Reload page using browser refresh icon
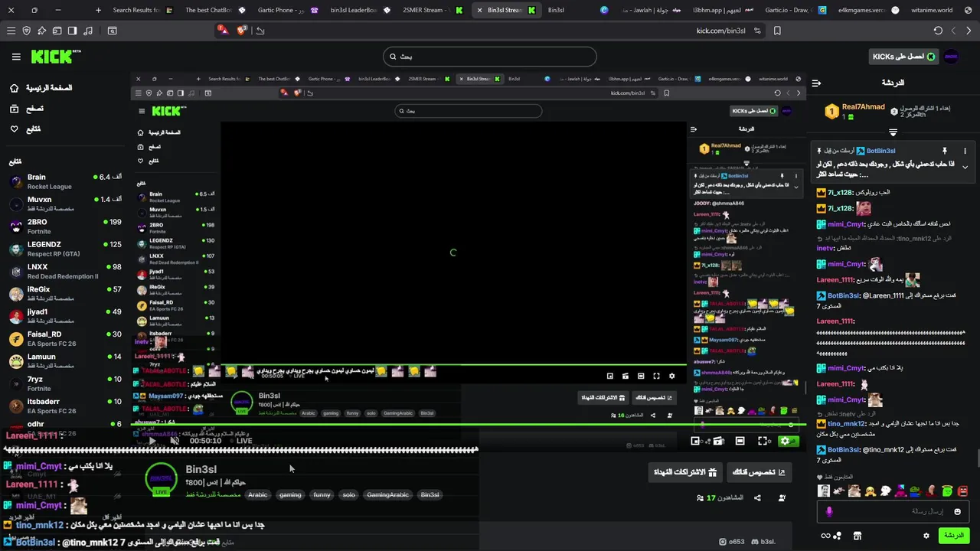980x551 pixels. [x=938, y=31]
